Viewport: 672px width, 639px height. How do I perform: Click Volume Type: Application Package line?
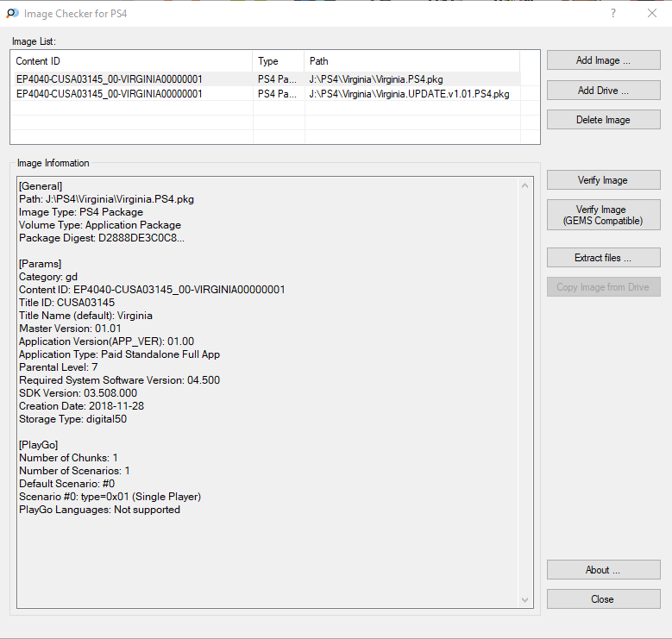click(100, 225)
